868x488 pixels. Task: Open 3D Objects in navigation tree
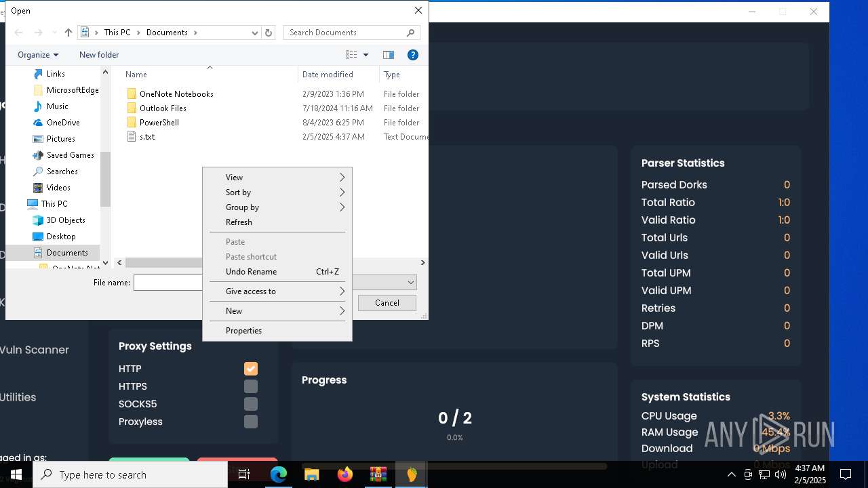(x=66, y=220)
